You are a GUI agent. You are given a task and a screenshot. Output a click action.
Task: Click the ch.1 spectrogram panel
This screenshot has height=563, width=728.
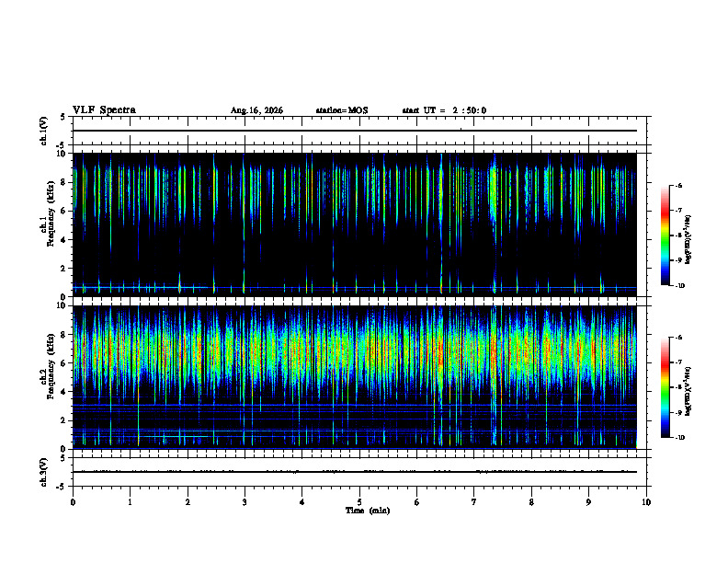[x=355, y=224]
